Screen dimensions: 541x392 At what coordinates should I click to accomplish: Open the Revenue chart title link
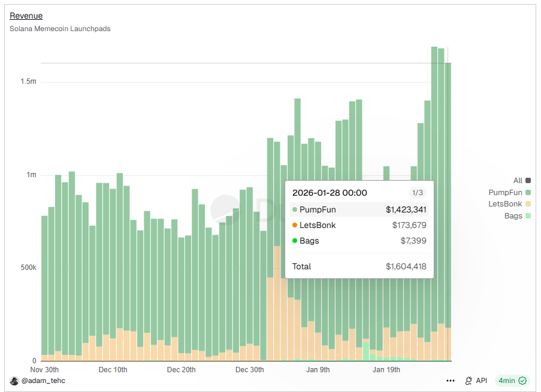(x=26, y=16)
